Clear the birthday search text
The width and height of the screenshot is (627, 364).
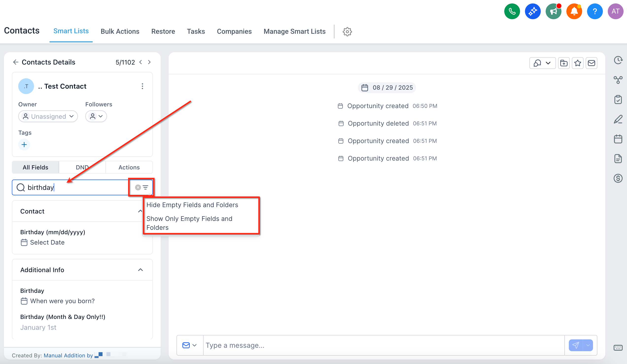[x=138, y=187]
